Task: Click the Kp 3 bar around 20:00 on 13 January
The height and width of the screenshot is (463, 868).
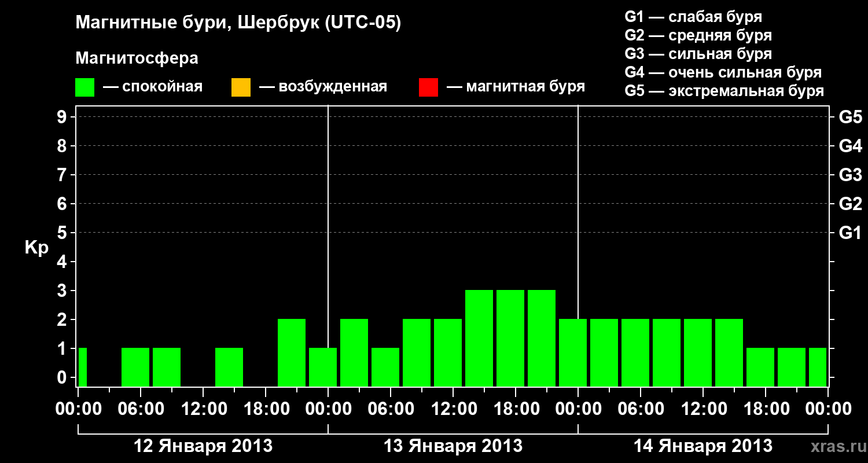Action: (x=542, y=338)
